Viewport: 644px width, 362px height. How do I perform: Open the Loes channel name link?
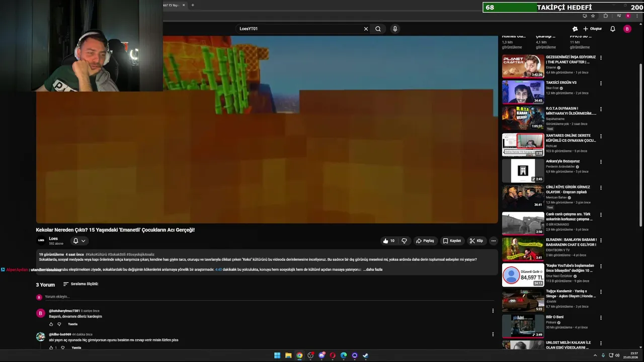(x=53, y=238)
